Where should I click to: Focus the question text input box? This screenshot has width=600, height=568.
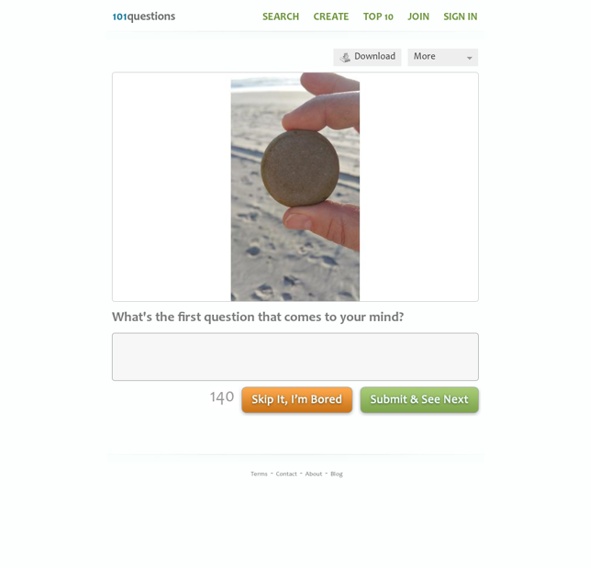point(295,357)
